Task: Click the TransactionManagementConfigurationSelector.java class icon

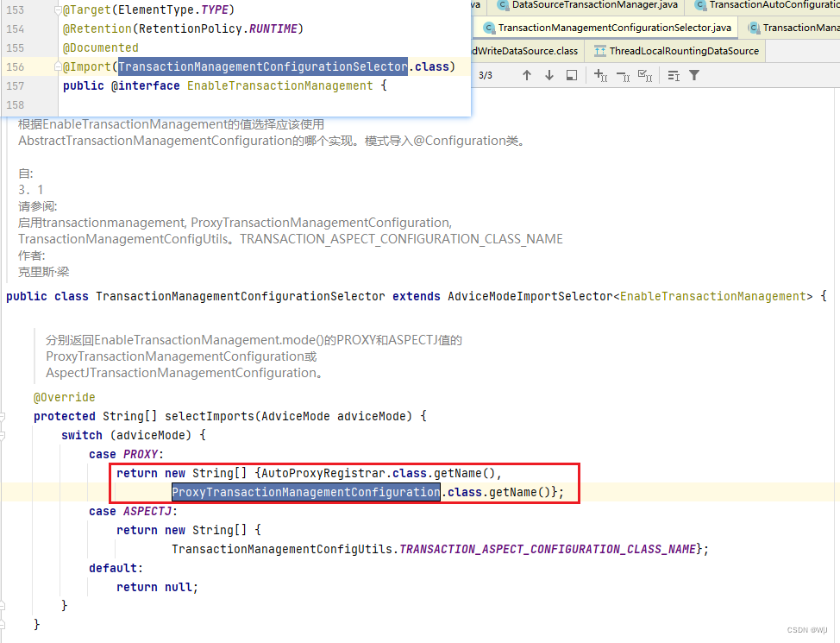Action: point(489,28)
